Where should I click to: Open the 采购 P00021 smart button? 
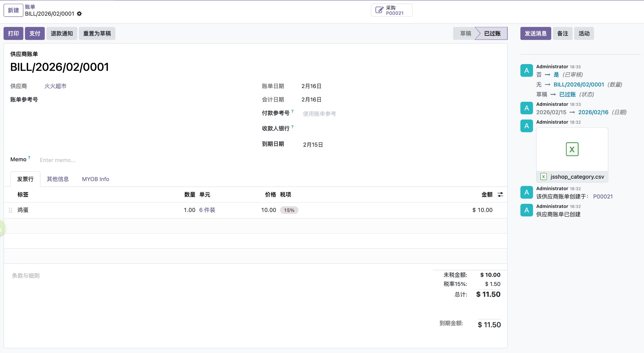391,10
